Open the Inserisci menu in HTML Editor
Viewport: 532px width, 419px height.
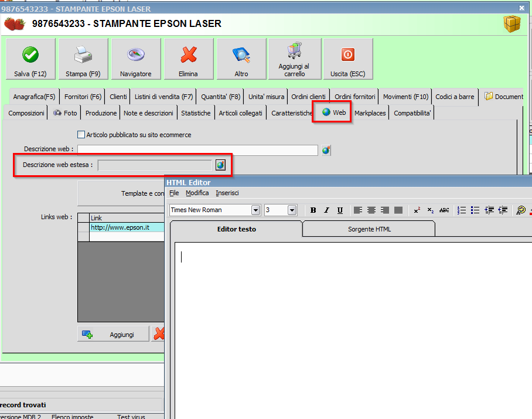[227, 193]
